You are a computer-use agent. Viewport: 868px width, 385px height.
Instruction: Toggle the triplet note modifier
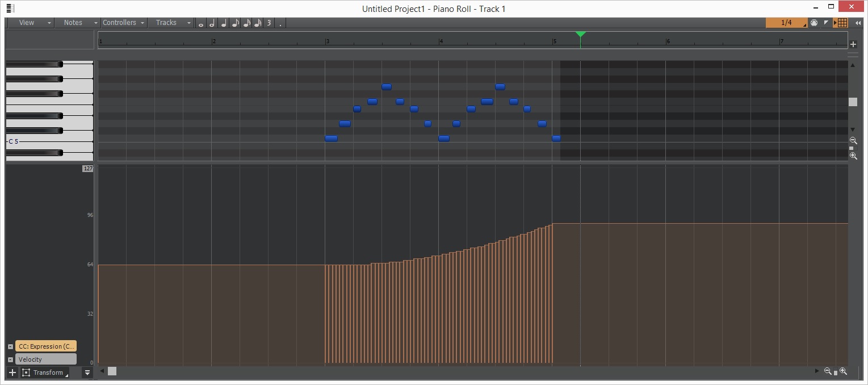click(269, 23)
